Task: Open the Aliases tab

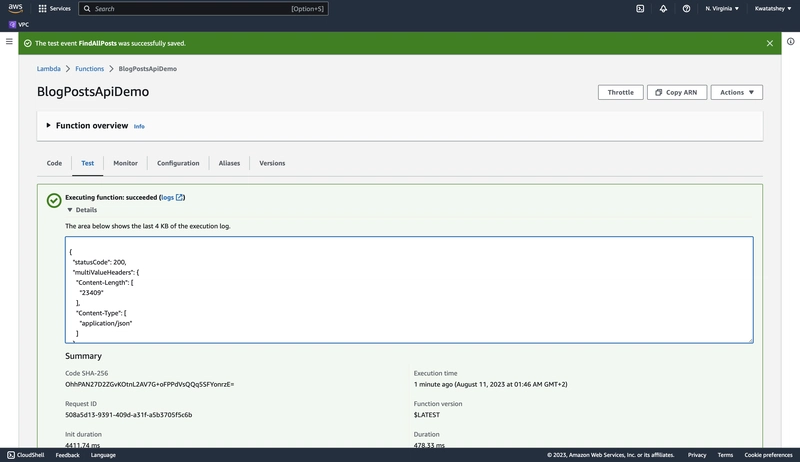Action: (x=229, y=163)
